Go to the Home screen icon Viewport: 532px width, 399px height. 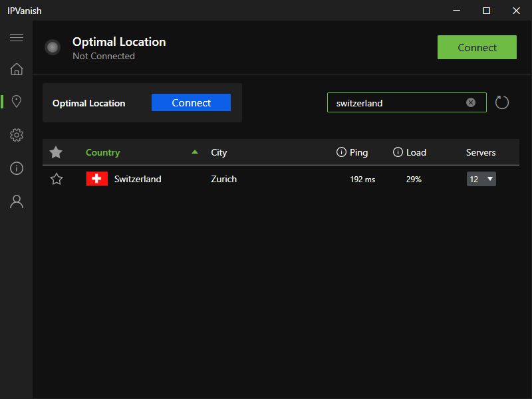pos(16,69)
